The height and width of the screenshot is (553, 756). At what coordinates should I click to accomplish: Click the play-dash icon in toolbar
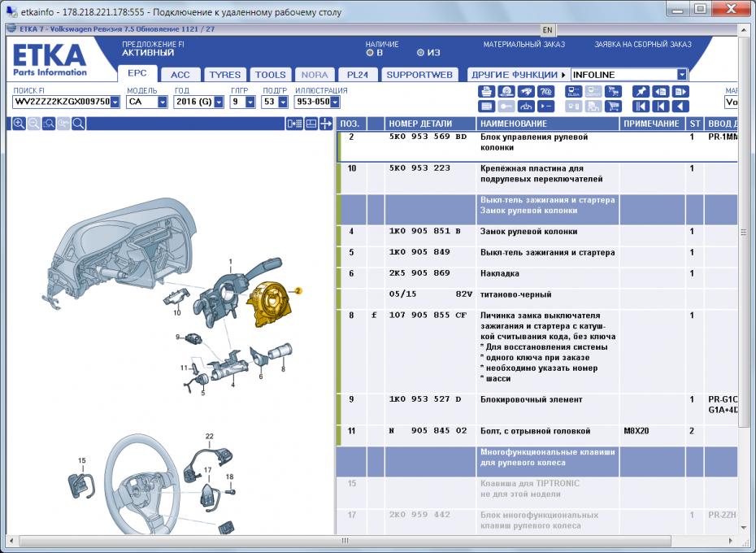point(545,107)
